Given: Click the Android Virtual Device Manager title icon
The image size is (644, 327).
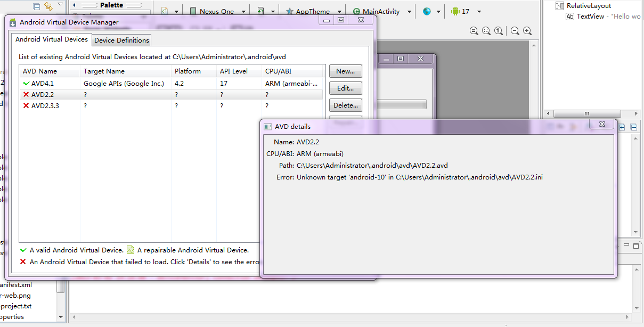Looking at the screenshot, I should click(13, 22).
